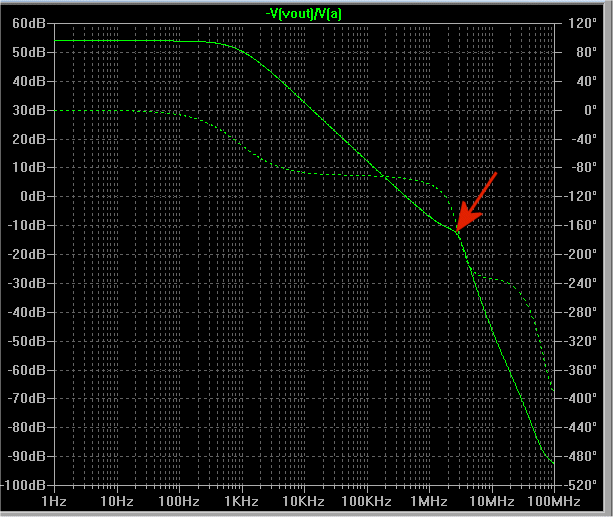Click the -80° phase axis label
This screenshot has width=613, height=517.
click(584, 167)
